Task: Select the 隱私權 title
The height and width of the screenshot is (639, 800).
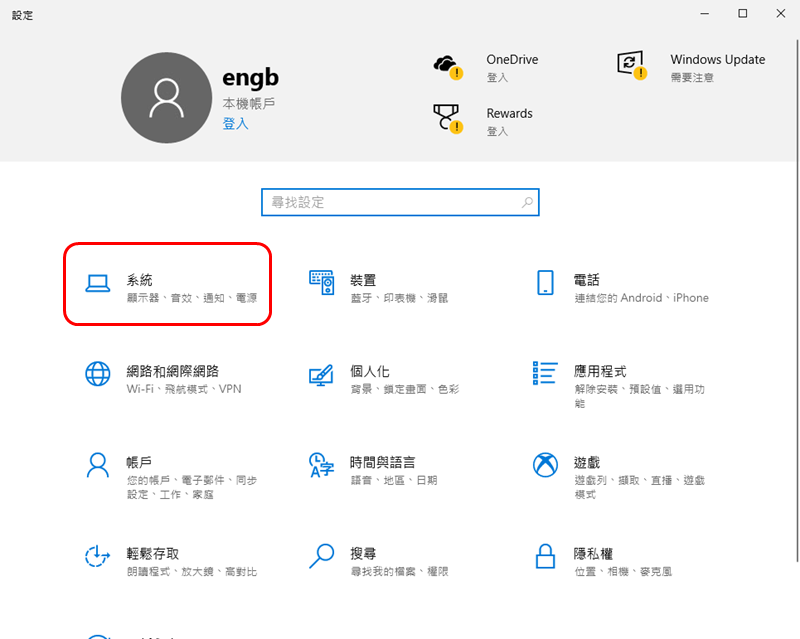Action: click(x=593, y=554)
